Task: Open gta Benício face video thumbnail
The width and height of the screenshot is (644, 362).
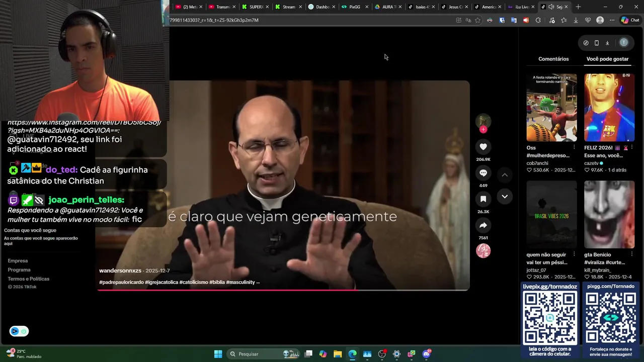Action: tap(609, 215)
